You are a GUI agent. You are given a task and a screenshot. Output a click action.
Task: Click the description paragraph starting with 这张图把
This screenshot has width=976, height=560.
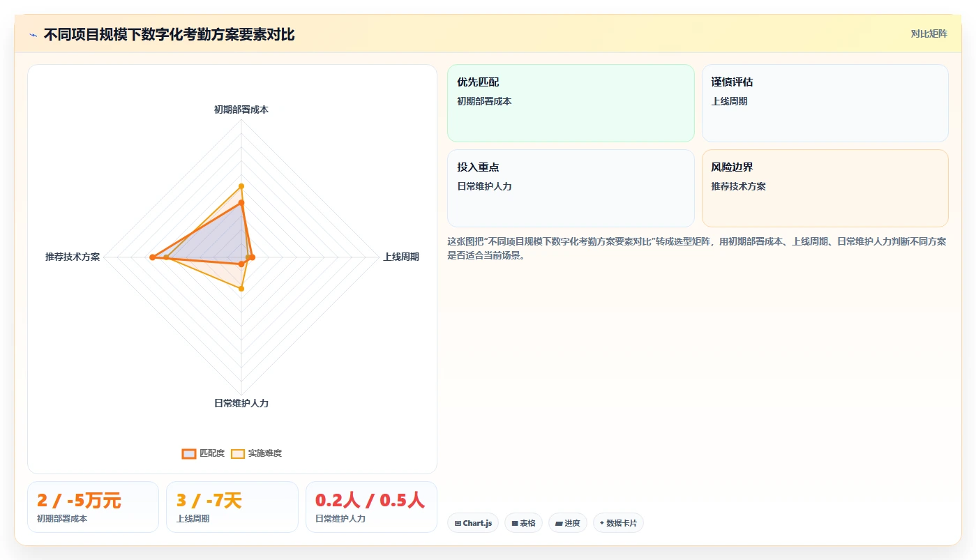point(697,248)
